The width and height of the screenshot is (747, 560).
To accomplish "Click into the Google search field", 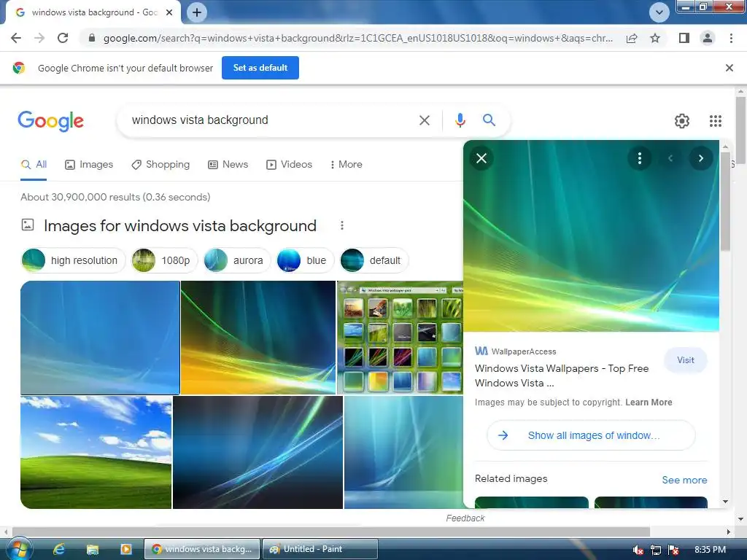I will tap(271, 120).
